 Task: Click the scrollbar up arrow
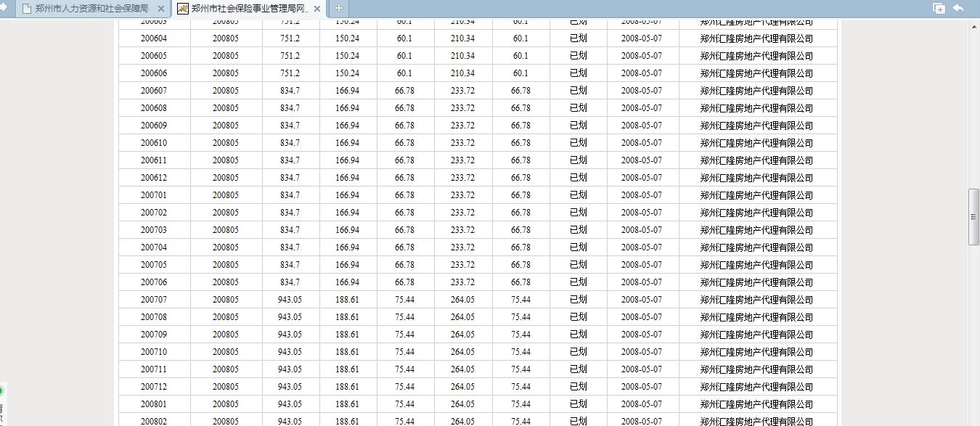(974, 26)
